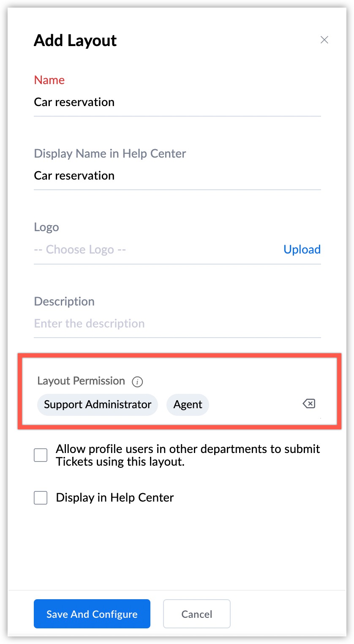Image resolution: width=354 pixels, height=644 pixels.
Task: Click the Logo field label
Action: tap(46, 227)
